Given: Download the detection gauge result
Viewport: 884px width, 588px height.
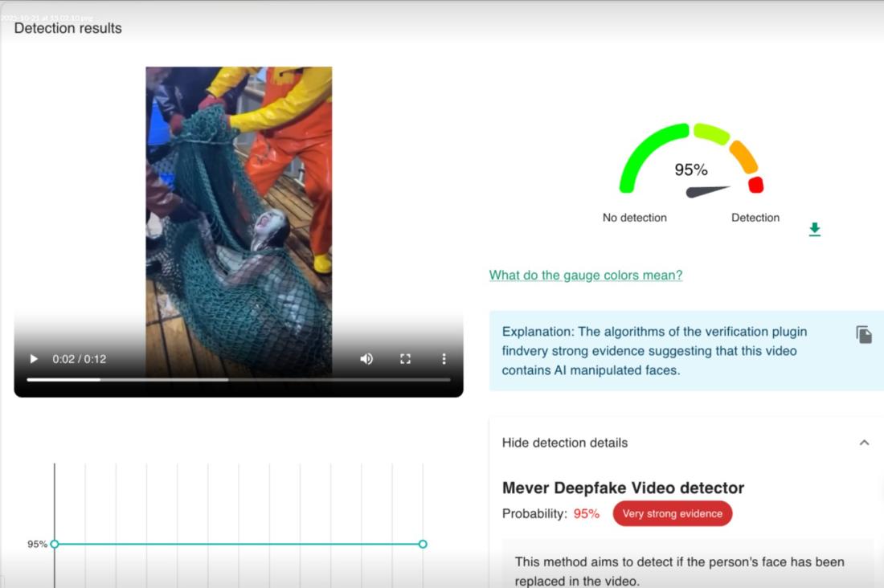Looking at the screenshot, I should (x=814, y=230).
